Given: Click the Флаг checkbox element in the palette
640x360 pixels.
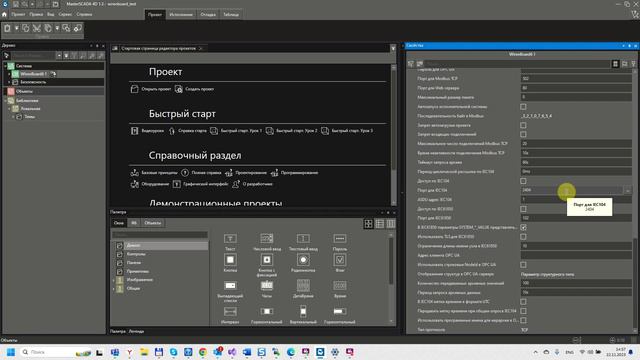Looking at the screenshot, I should click(x=340, y=262).
